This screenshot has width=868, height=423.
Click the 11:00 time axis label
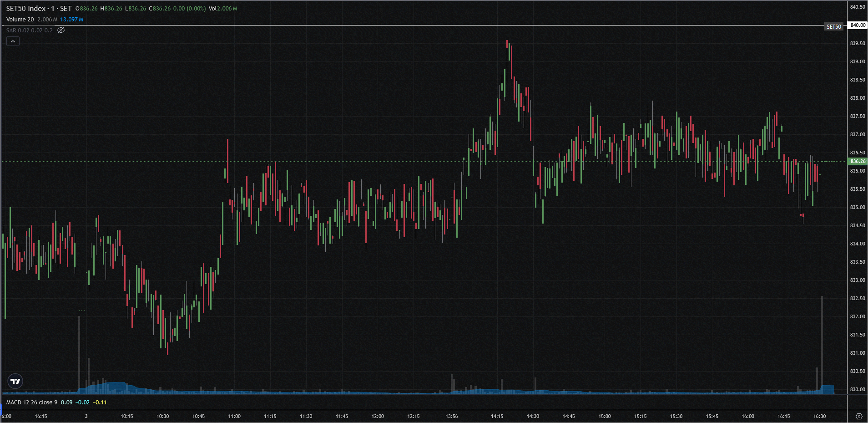234,416
